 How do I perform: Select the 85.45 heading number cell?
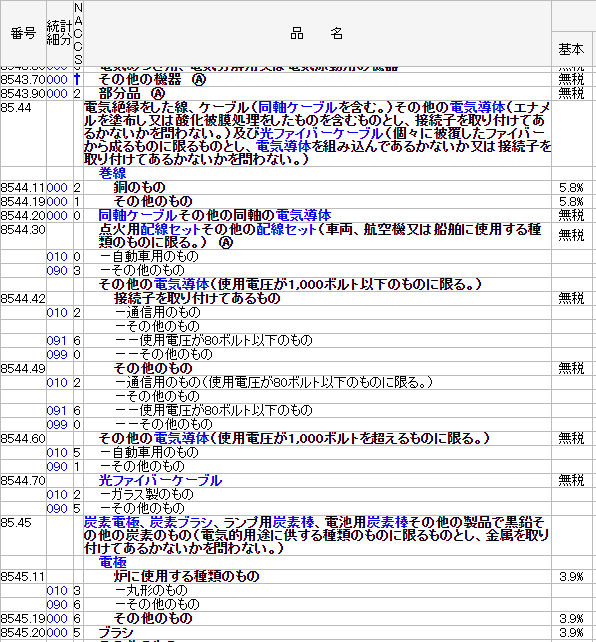tap(23, 536)
